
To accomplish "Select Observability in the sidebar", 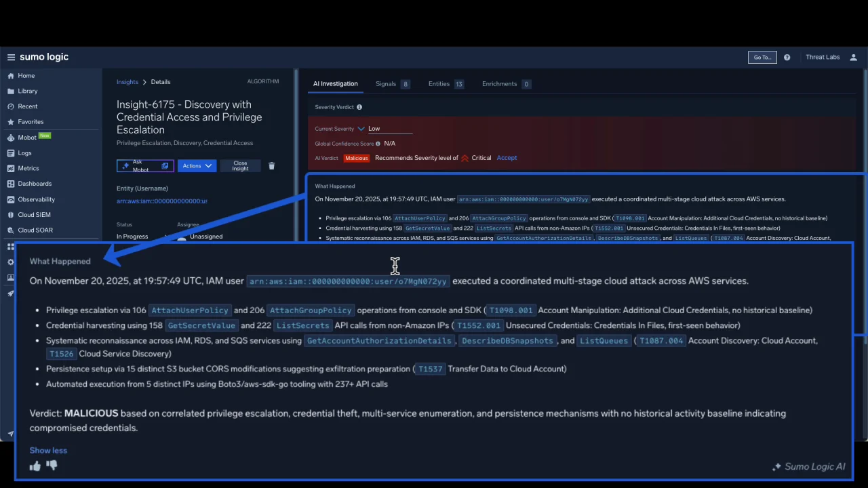I will [x=36, y=199].
